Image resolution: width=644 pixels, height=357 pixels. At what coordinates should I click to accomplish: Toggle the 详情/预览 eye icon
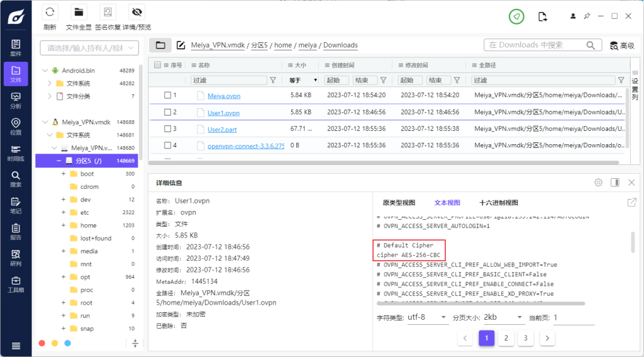click(x=136, y=13)
